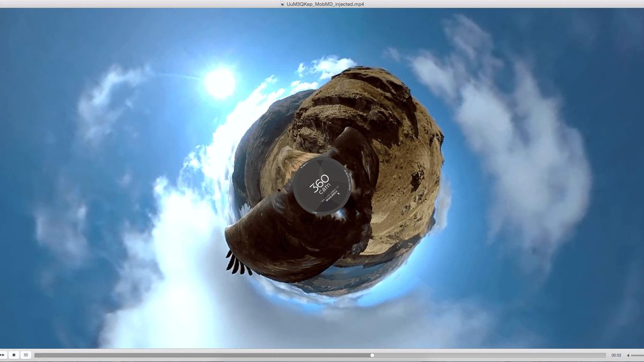Screen dimensions: 644x362
Task: Click the elapsed time readout 00:52
Action: coord(615,355)
